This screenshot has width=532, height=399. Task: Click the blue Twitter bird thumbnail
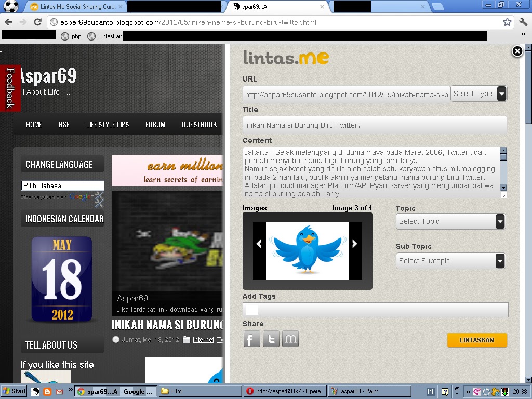[308, 251]
